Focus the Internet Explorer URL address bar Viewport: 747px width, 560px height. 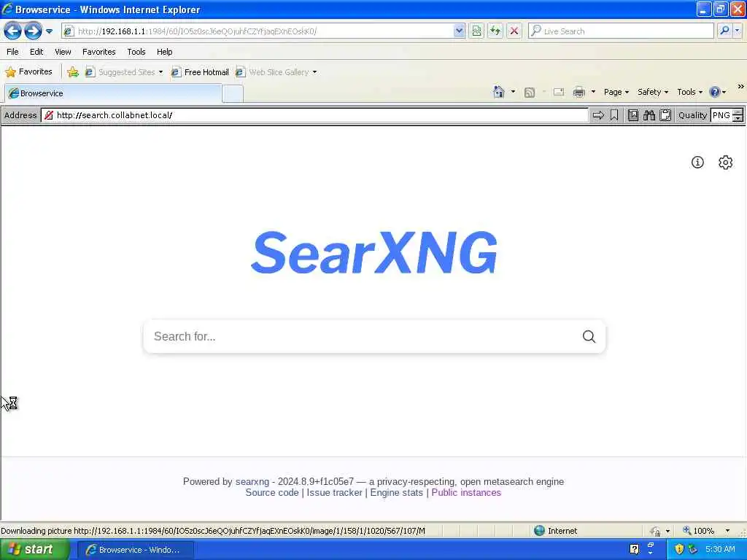pyautogui.click(x=263, y=31)
